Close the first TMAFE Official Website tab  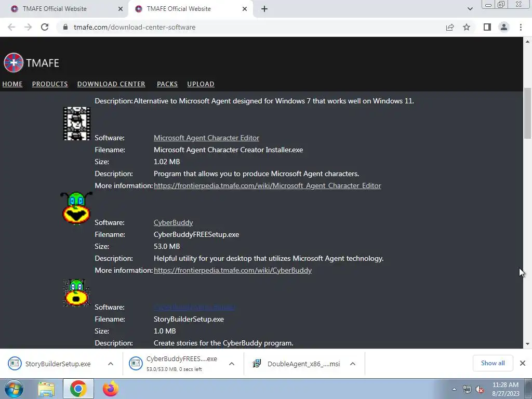tap(121, 9)
